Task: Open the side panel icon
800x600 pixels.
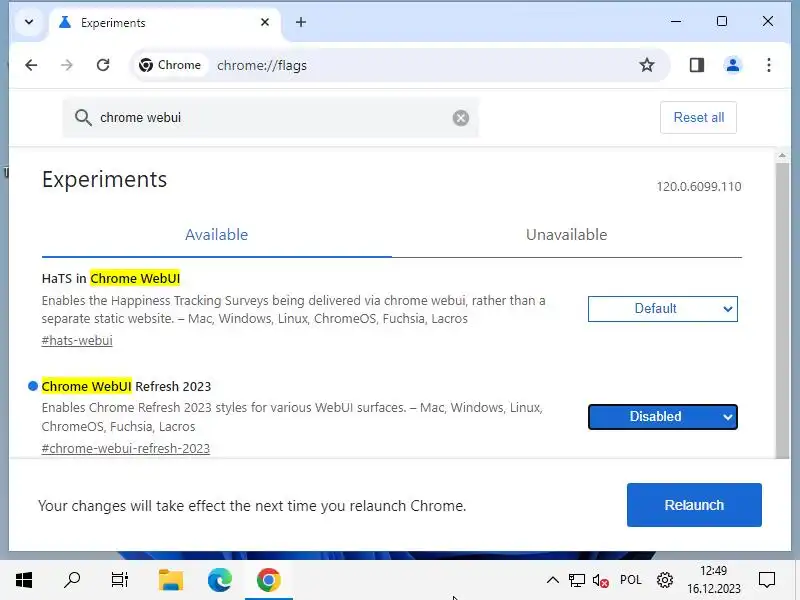Action: [x=697, y=65]
